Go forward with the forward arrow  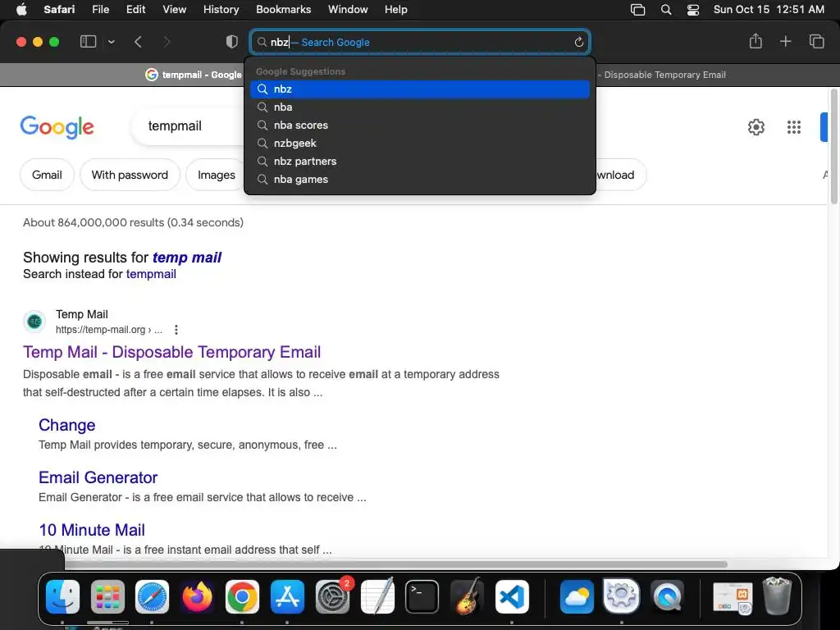click(x=167, y=42)
